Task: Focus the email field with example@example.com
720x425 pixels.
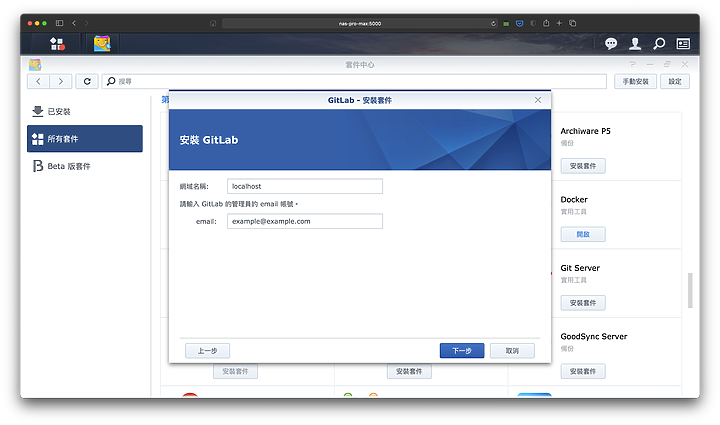Action: (x=305, y=221)
